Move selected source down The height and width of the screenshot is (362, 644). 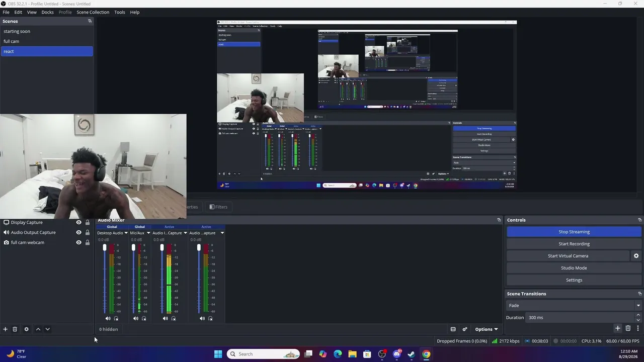[47, 329]
